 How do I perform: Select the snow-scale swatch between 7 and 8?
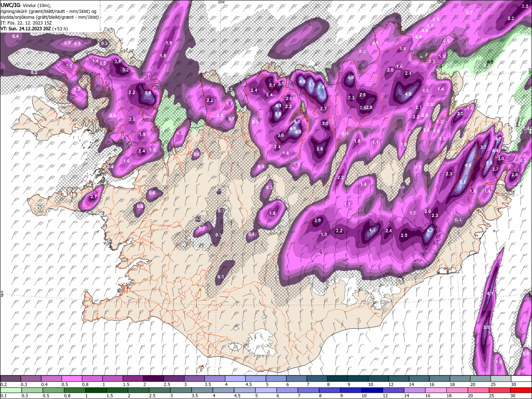point(316,378)
